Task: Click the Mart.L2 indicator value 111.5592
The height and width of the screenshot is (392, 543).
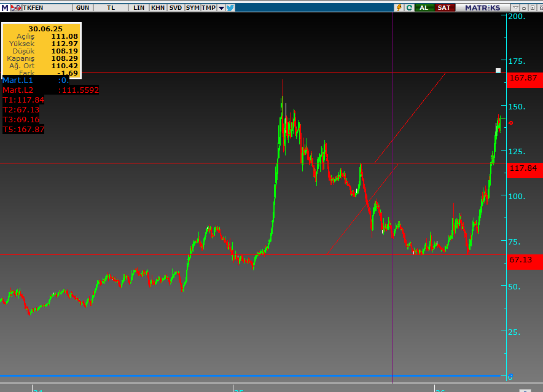Action: tap(79, 90)
